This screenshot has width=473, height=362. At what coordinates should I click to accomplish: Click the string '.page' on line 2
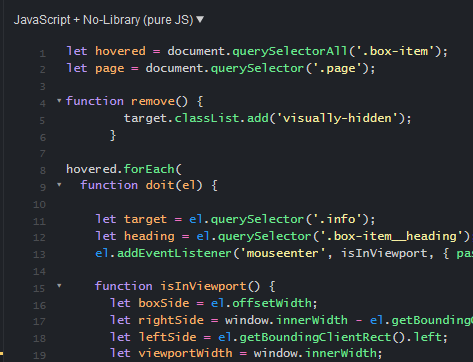pyautogui.click(x=337, y=69)
